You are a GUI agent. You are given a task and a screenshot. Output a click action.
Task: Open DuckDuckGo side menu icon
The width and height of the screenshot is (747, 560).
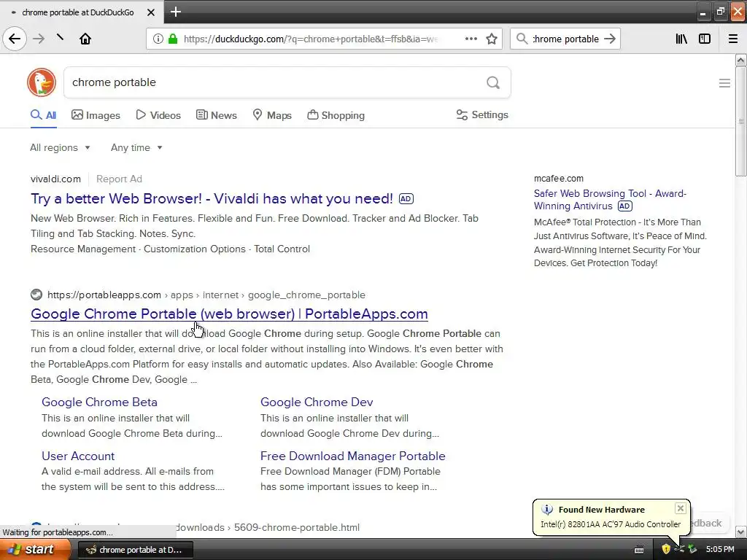pyautogui.click(x=724, y=83)
